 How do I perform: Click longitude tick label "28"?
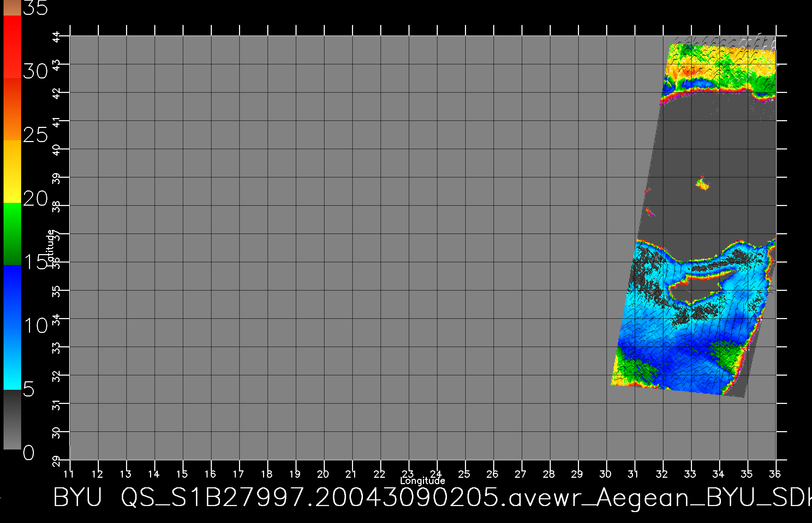[x=549, y=474]
